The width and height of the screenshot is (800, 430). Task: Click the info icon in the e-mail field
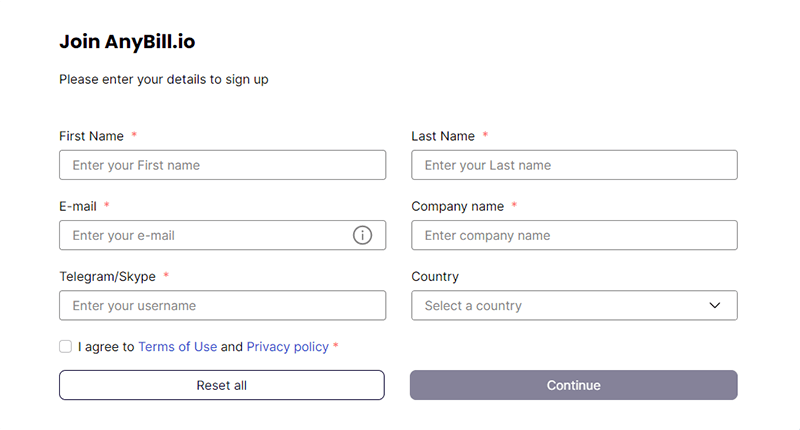pos(362,235)
